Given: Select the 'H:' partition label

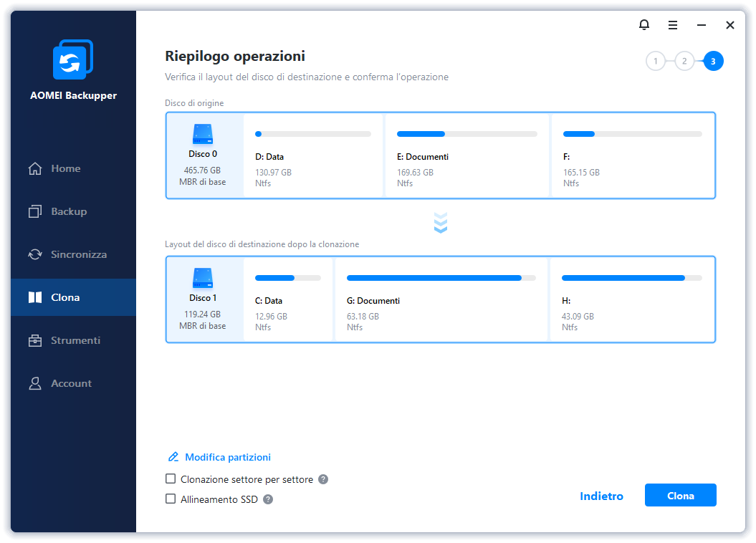Looking at the screenshot, I should (x=566, y=301).
